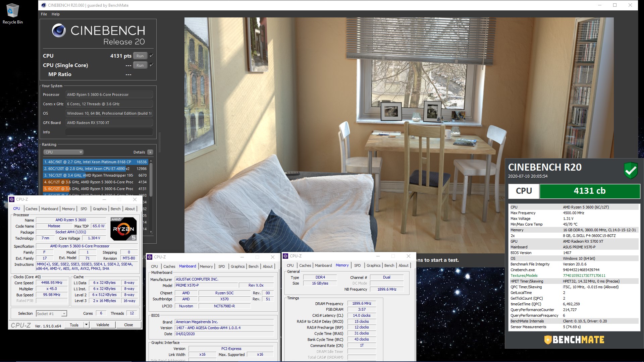Screen dimensions: 644x362
Task: Maximize the Cinebench window
Action: [615, 5]
